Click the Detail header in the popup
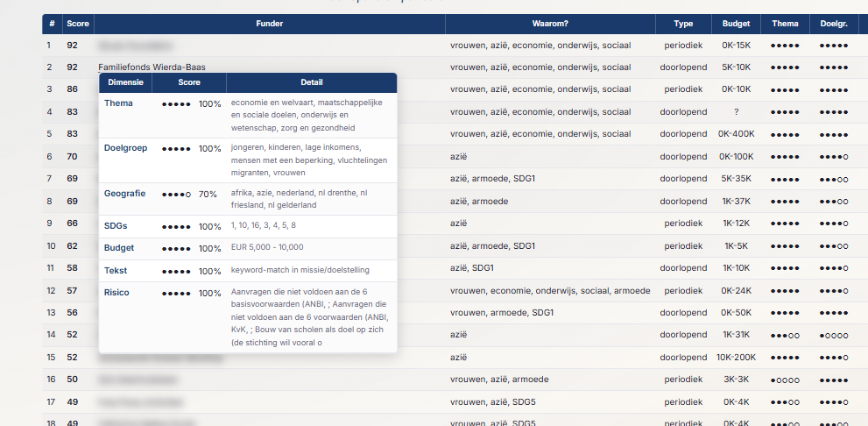The image size is (868, 426). pos(312,82)
